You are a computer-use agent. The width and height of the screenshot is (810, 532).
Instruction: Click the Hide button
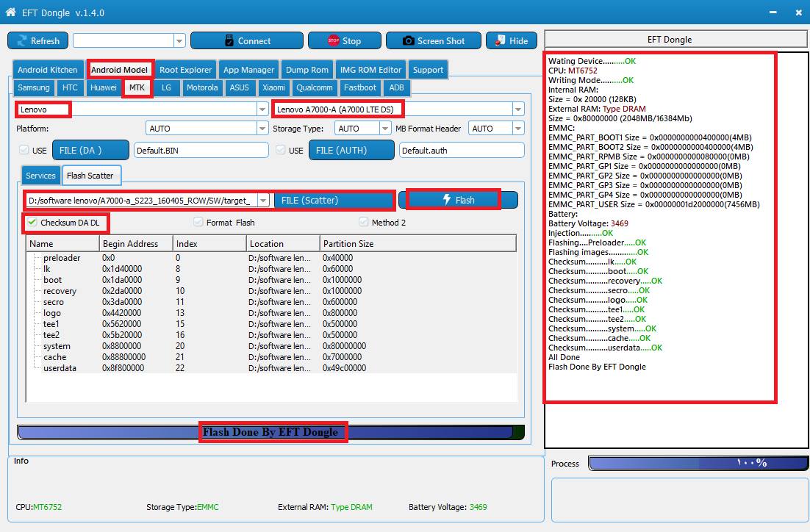pyautogui.click(x=511, y=41)
